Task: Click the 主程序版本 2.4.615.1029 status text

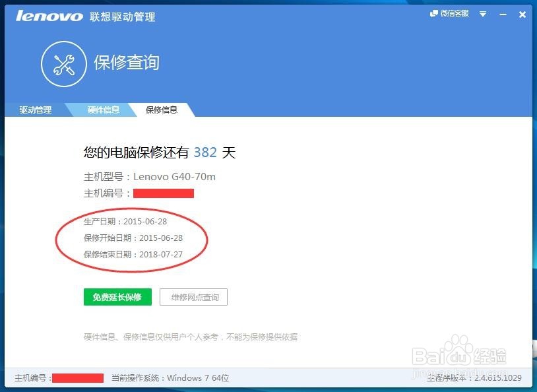Action: 474,378
